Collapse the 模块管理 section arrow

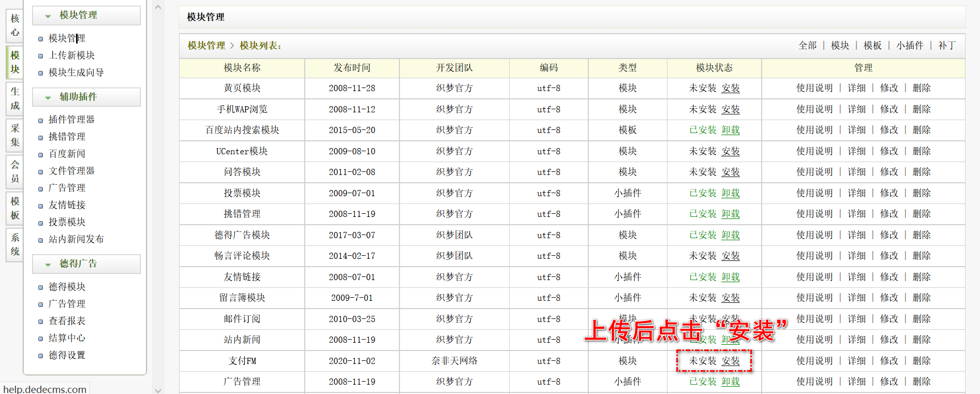(x=48, y=16)
